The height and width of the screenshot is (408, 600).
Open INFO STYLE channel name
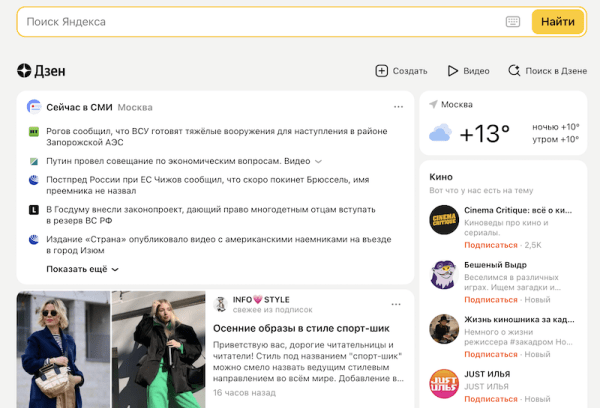[261, 300]
